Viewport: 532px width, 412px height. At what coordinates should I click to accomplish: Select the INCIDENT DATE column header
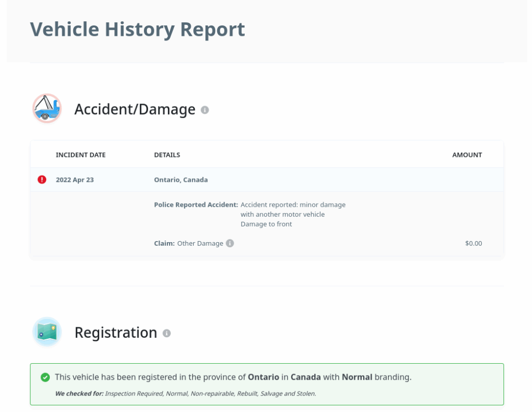pyautogui.click(x=81, y=155)
